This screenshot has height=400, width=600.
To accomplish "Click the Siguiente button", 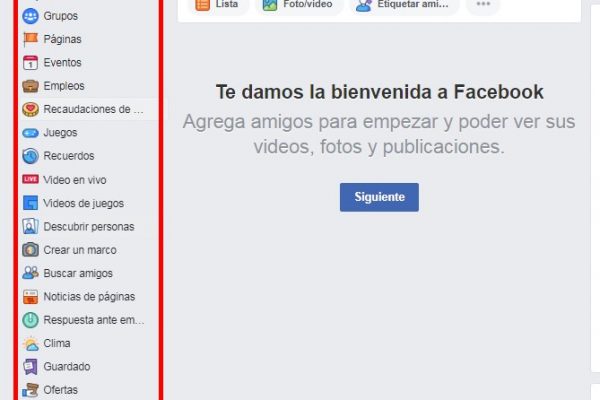I will [379, 197].
